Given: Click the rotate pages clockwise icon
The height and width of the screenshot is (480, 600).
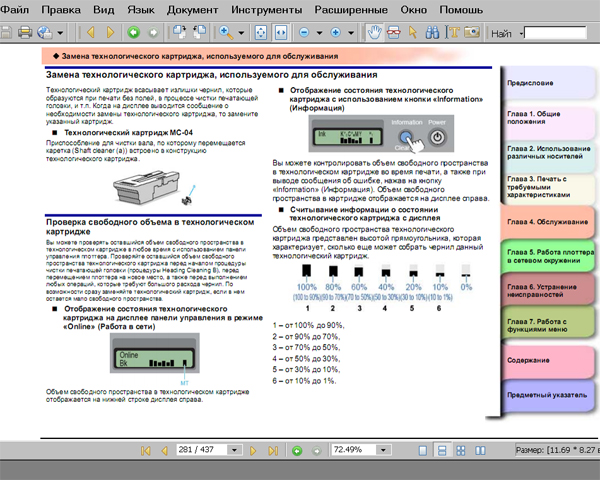Looking at the screenshot, I should pyautogui.click(x=179, y=33).
